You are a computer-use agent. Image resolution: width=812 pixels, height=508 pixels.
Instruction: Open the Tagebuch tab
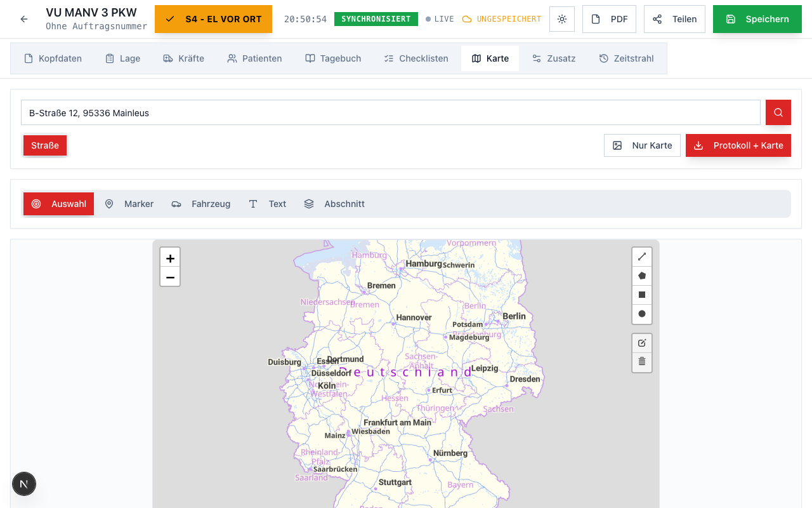tap(333, 58)
